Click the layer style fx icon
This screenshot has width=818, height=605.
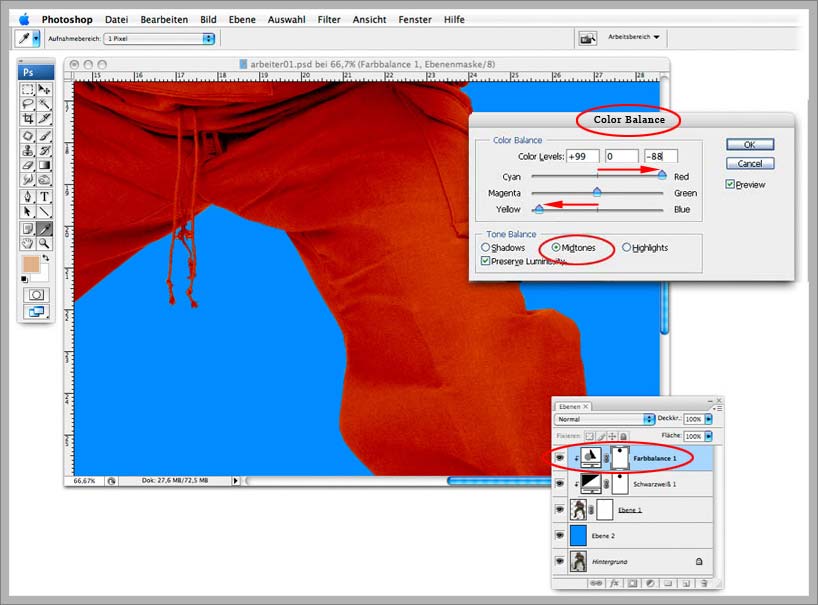[x=614, y=583]
